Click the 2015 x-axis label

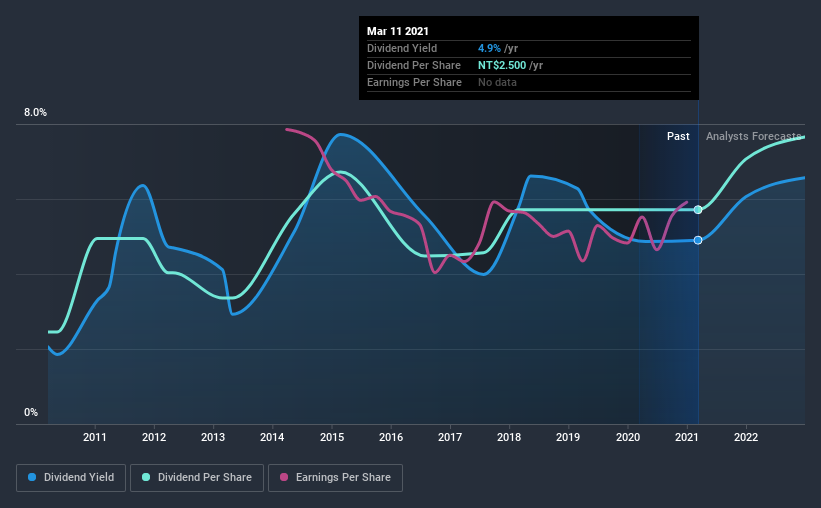tap(332, 437)
